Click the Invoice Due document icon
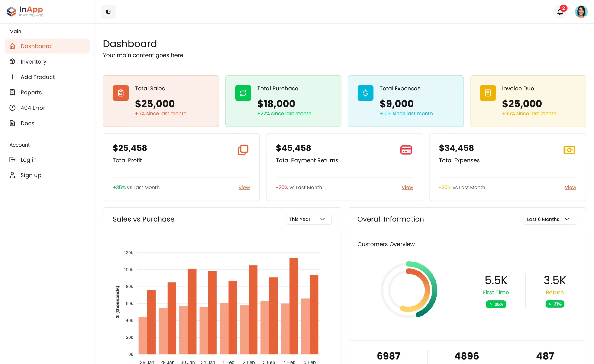594x364 pixels. 488,93
